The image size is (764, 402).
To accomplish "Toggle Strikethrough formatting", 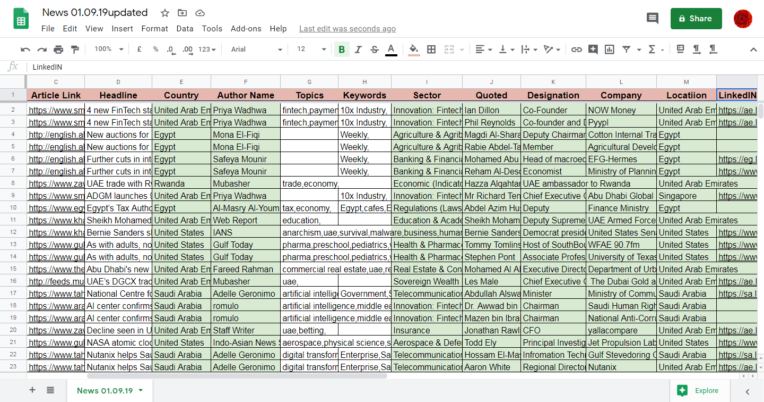I will pos(374,49).
